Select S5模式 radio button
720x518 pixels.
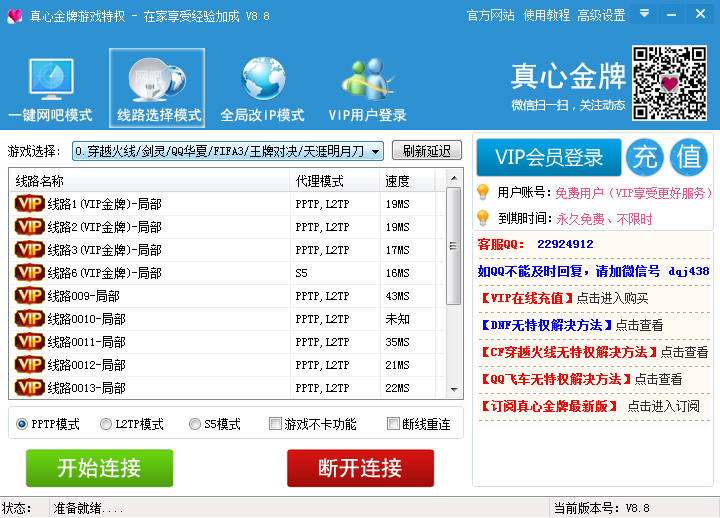195,424
